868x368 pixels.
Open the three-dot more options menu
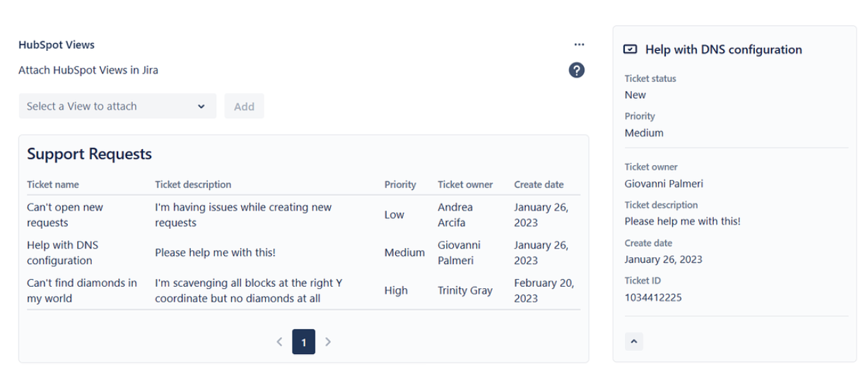click(x=580, y=44)
